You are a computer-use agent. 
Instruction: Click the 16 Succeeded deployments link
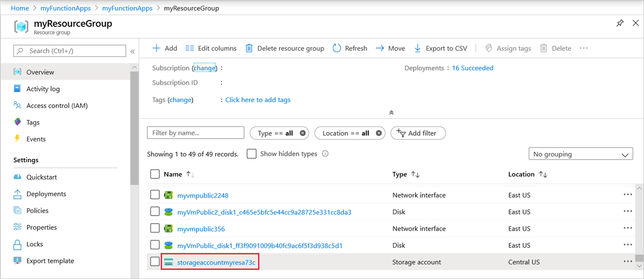(x=472, y=68)
